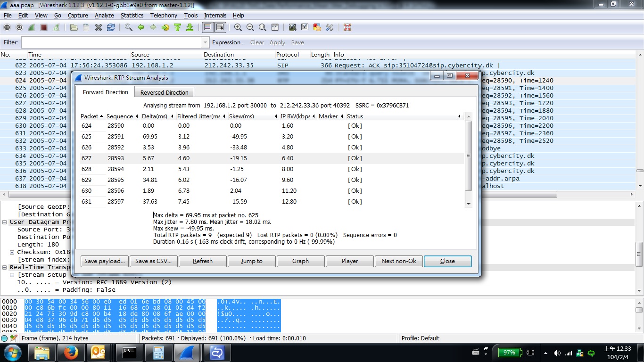
Task: Open preferences wrench icon
Action: pyautogui.click(x=330, y=27)
